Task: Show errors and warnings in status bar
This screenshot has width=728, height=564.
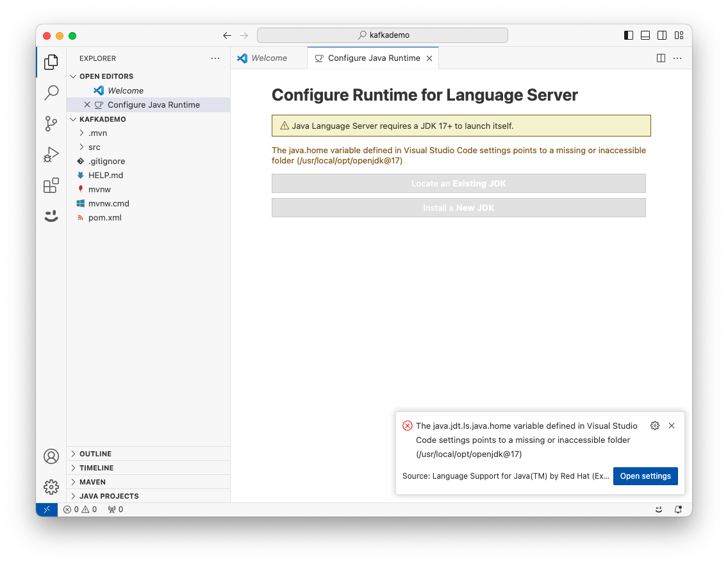Action: pyautogui.click(x=80, y=510)
